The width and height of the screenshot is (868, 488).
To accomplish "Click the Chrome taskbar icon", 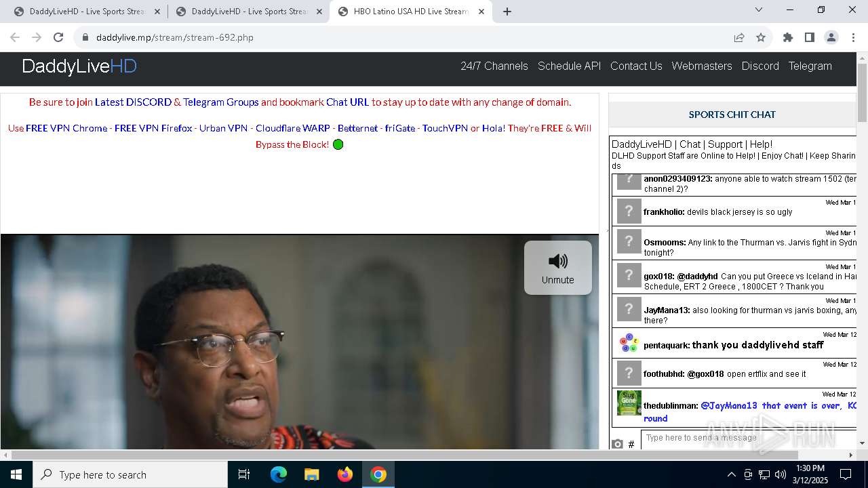I will (x=378, y=474).
